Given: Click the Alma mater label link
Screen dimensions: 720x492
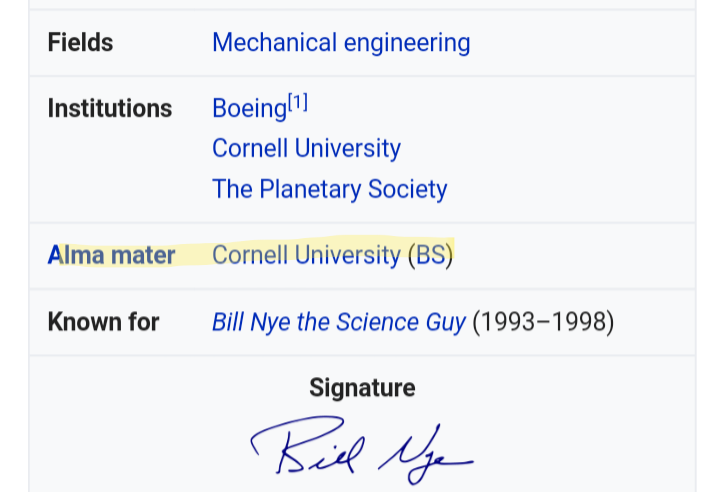Looking at the screenshot, I should click(x=111, y=255).
